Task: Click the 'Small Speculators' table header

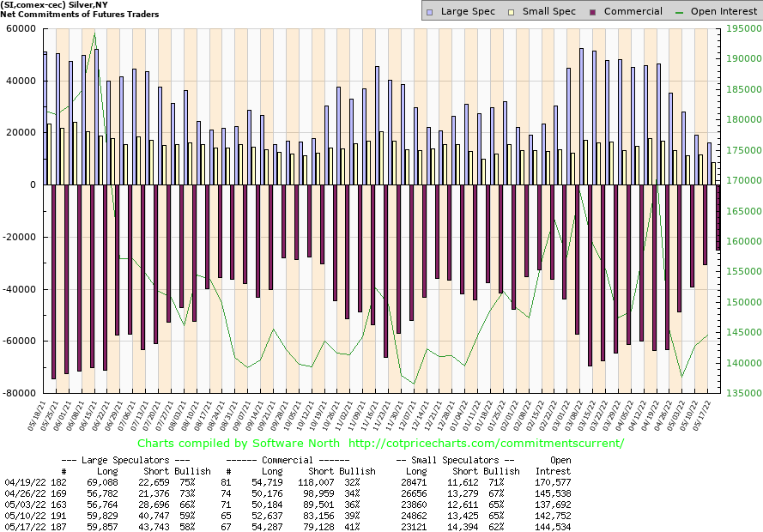Action: 455,460
